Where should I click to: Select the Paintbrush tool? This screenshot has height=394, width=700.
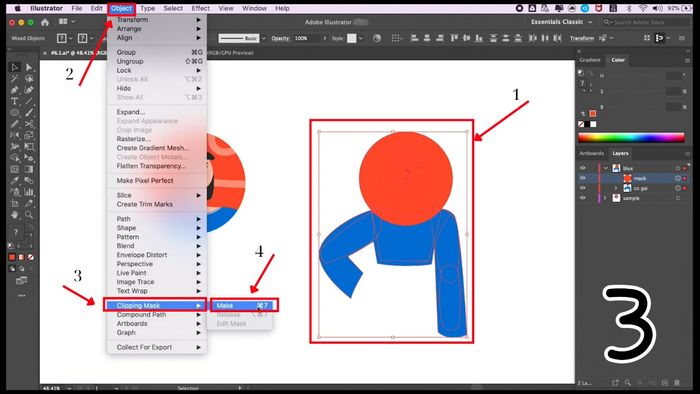(29, 112)
